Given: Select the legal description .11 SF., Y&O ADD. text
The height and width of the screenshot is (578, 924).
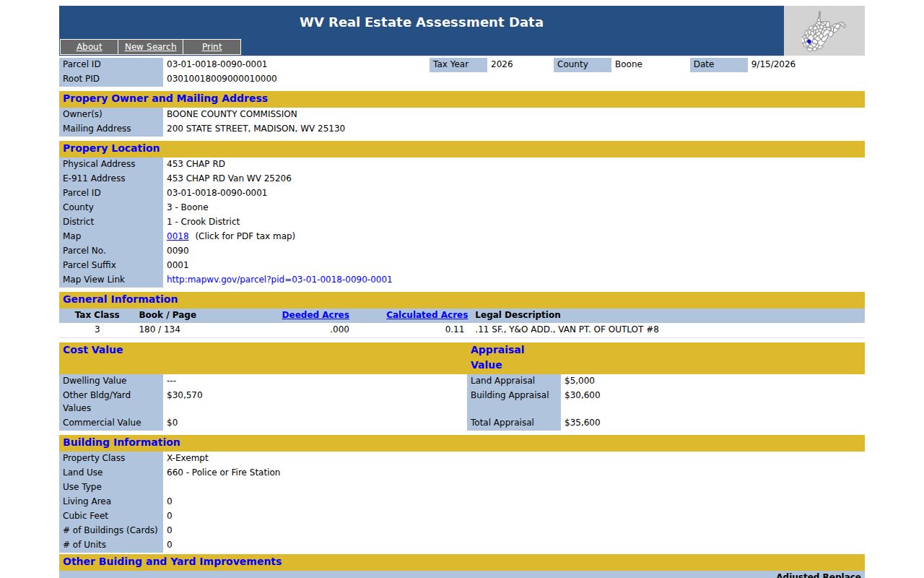Looking at the screenshot, I should tap(567, 329).
